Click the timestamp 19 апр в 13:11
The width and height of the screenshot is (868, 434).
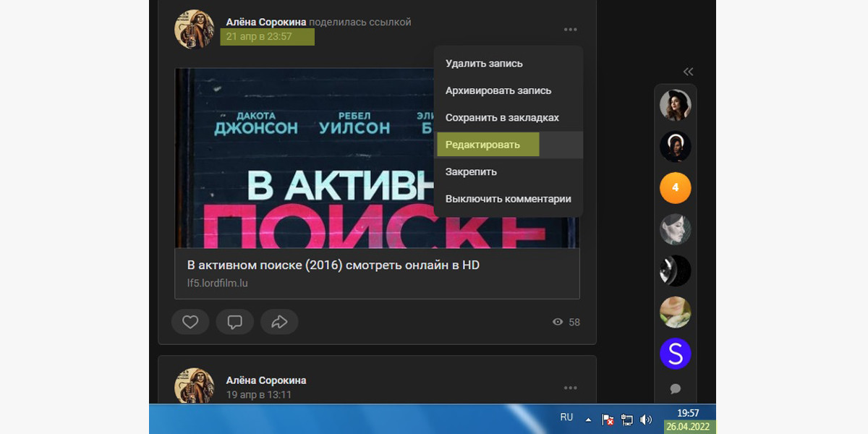click(x=259, y=395)
